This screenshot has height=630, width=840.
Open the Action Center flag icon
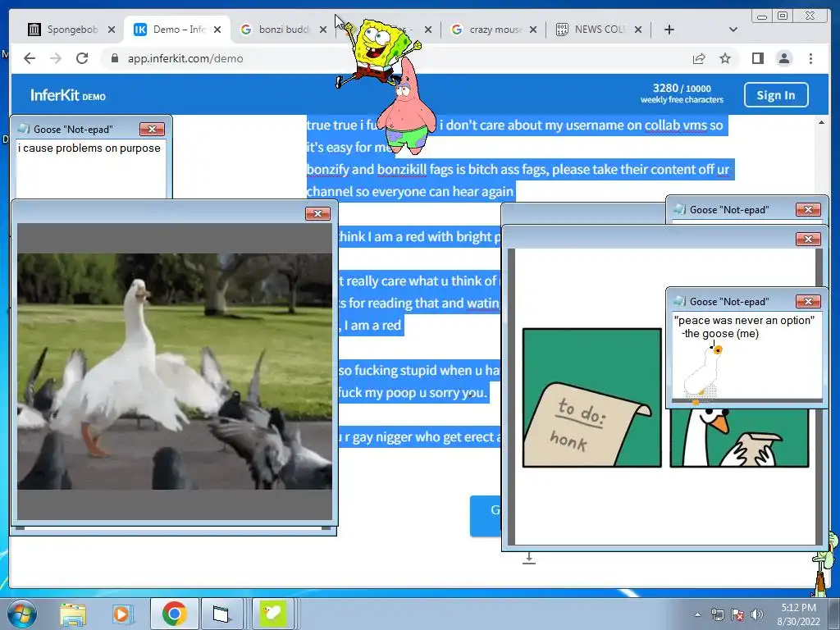point(737,614)
